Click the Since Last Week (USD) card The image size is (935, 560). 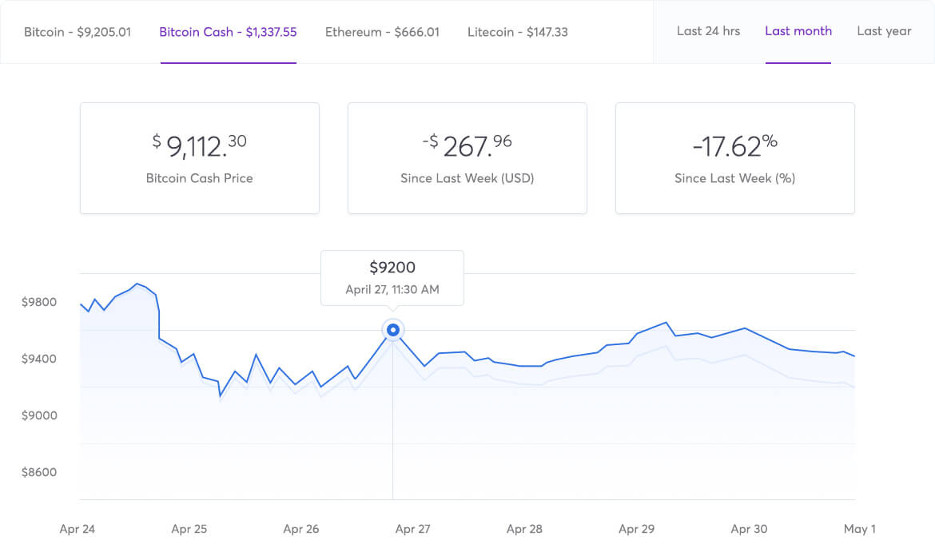[x=467, y=158]
